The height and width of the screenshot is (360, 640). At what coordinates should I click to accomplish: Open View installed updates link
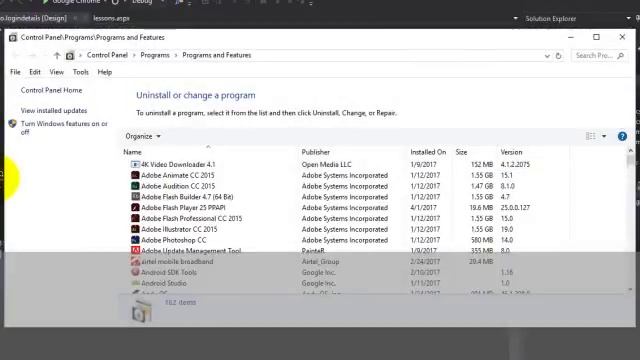pos(54,111)
